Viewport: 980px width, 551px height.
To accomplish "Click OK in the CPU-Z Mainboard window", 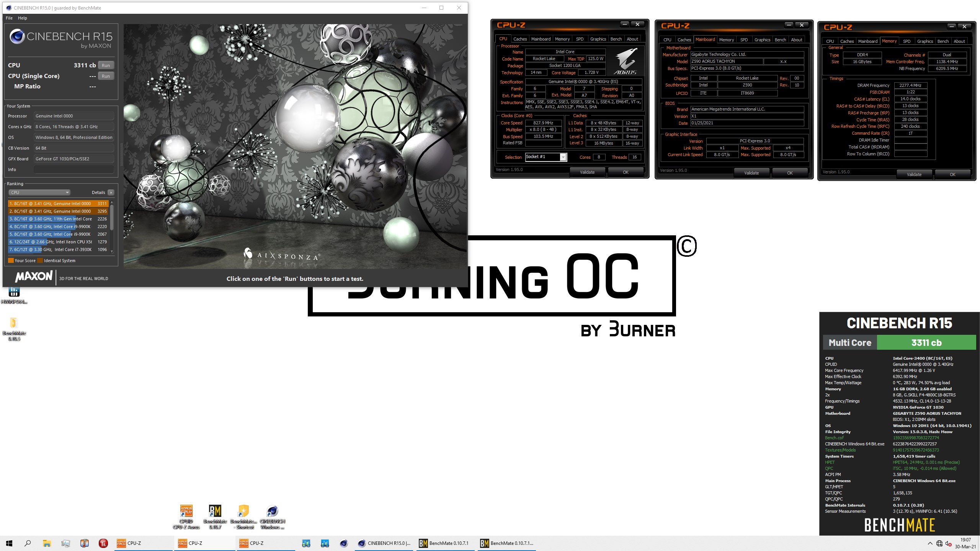I will [790, 173].
